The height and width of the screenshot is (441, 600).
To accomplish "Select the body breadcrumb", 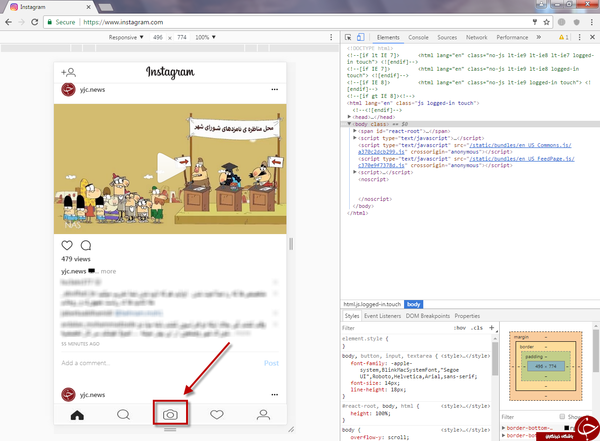I will pos(413,304).
